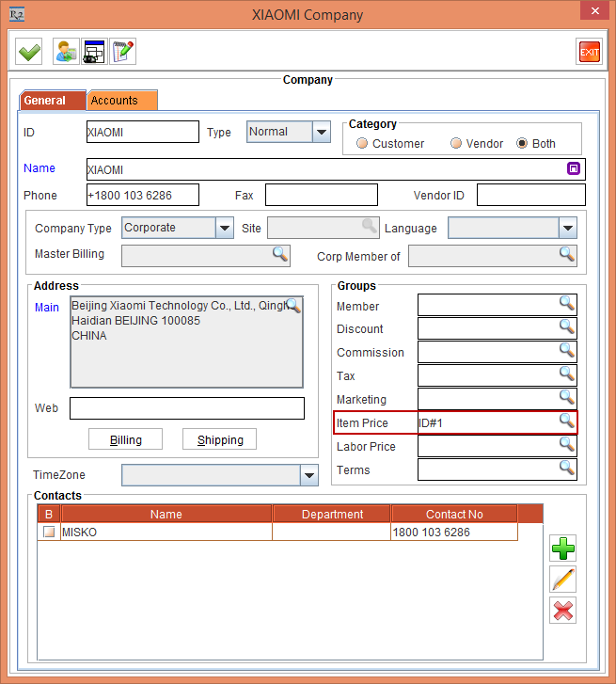Click the red EXIT icon

click(589, 52)
